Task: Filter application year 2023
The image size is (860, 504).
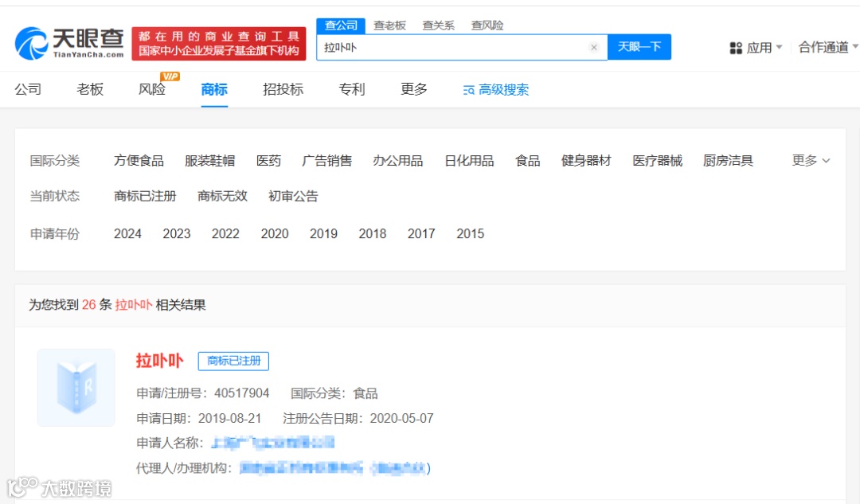Action: tap(177, 233)
